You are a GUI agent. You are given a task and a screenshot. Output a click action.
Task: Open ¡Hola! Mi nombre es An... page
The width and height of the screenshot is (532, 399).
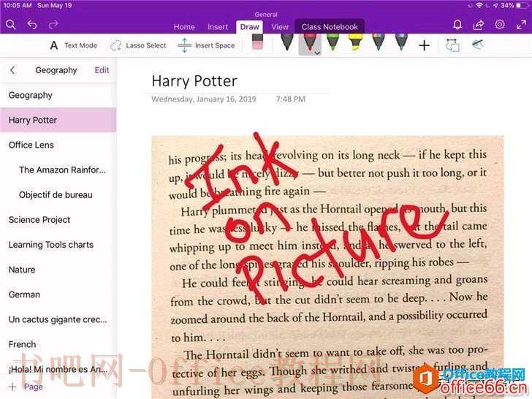58,369
